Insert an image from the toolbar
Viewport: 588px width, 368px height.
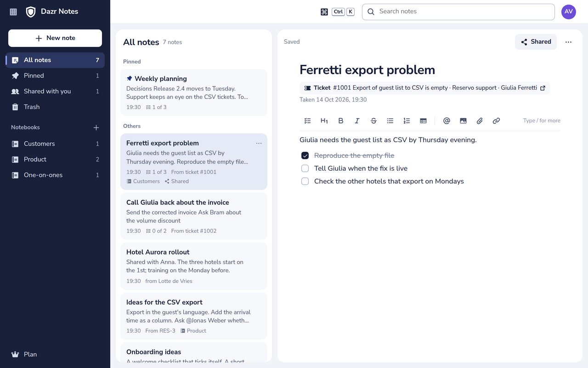click(x=463, y=121)
